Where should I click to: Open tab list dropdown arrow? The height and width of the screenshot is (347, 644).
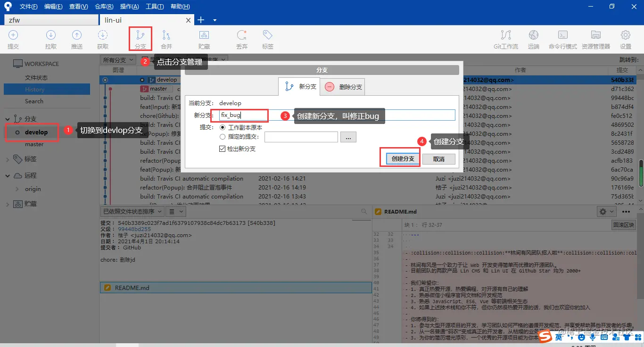click(215, 20)
